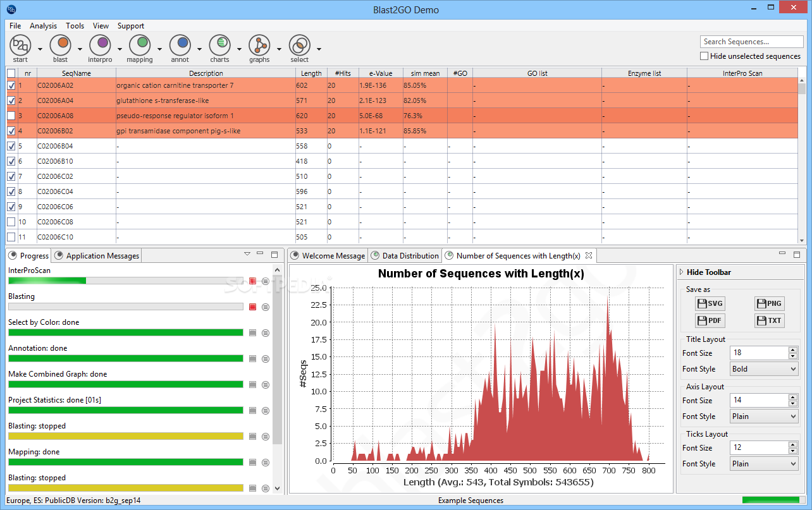The height and width of the screenshot is (510, 812).
Task: Run the blast tool icon
Action: click(61, 45)
